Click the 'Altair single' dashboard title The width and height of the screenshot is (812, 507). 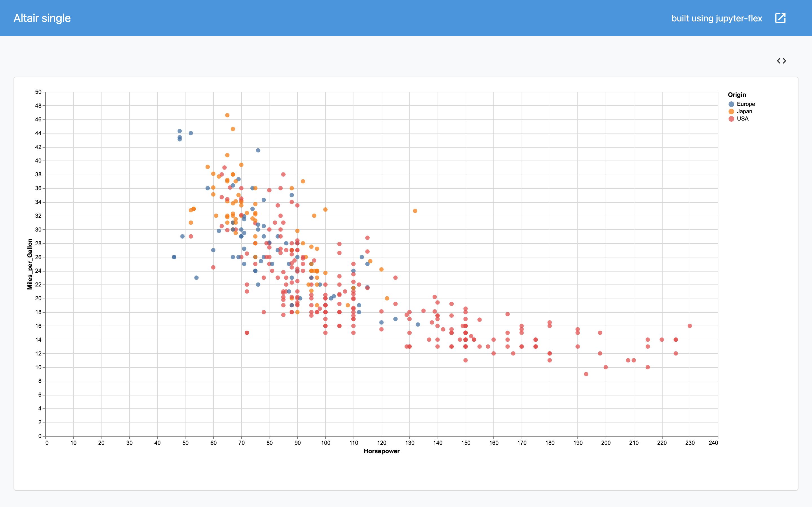coord(42,18)
